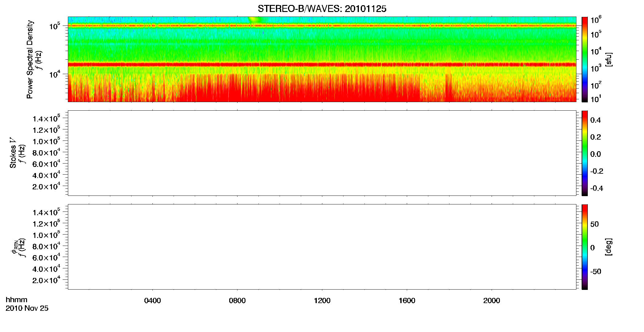
Task: Click the -0.2 tick on Stokes color bar
Action: pos(597,171)
